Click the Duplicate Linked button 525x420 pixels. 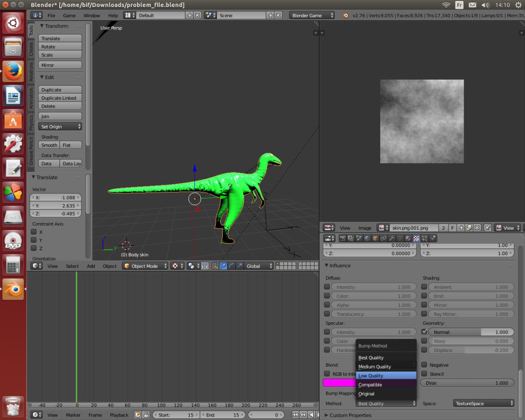[60, 98]
